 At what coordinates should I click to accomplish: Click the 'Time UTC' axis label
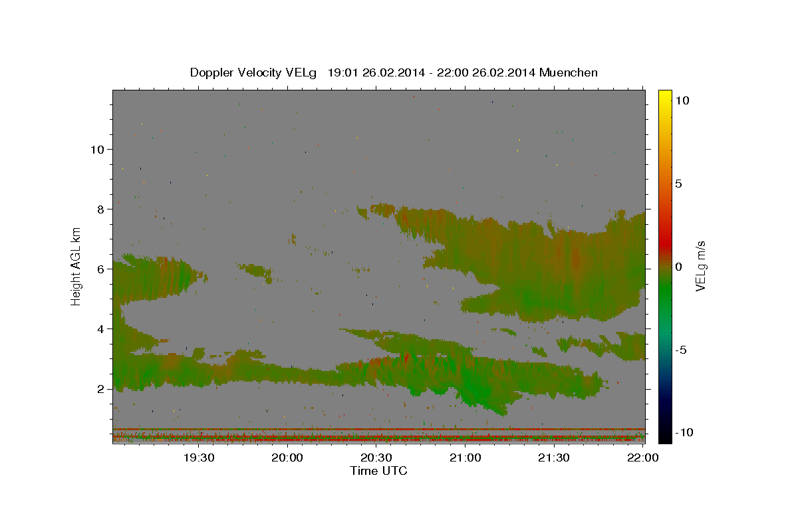[x=378, y=471]
